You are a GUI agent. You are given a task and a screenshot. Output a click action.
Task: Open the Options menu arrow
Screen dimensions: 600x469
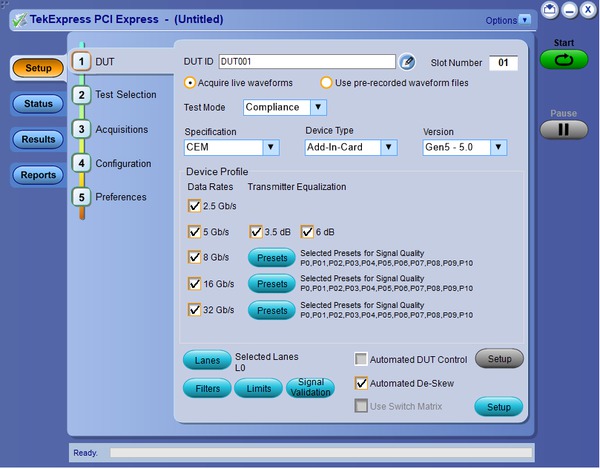point(525,20)
